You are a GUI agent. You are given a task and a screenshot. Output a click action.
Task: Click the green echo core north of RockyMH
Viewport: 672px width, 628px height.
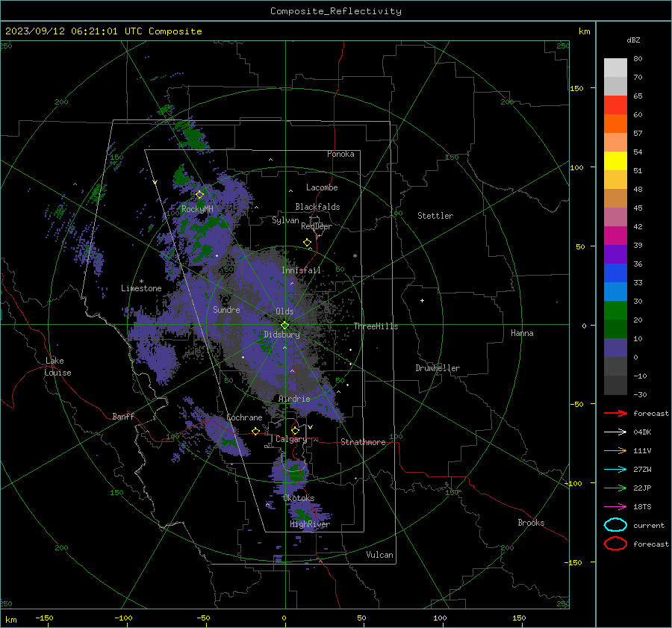(x=181, y=175)
